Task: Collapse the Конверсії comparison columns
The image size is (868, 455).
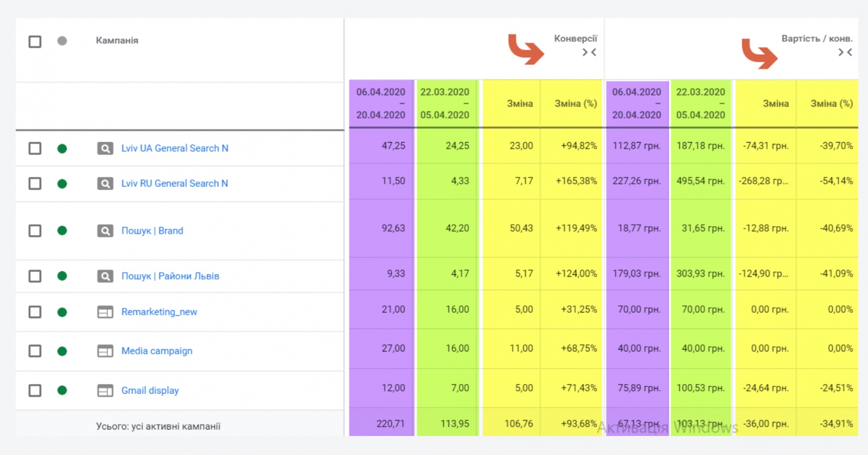Action: point(589,53)
